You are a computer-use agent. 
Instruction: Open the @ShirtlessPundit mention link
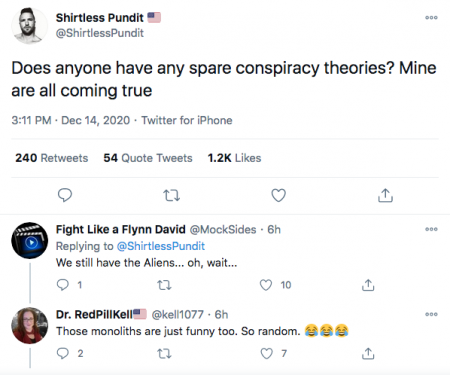click(x=161, y=246)
